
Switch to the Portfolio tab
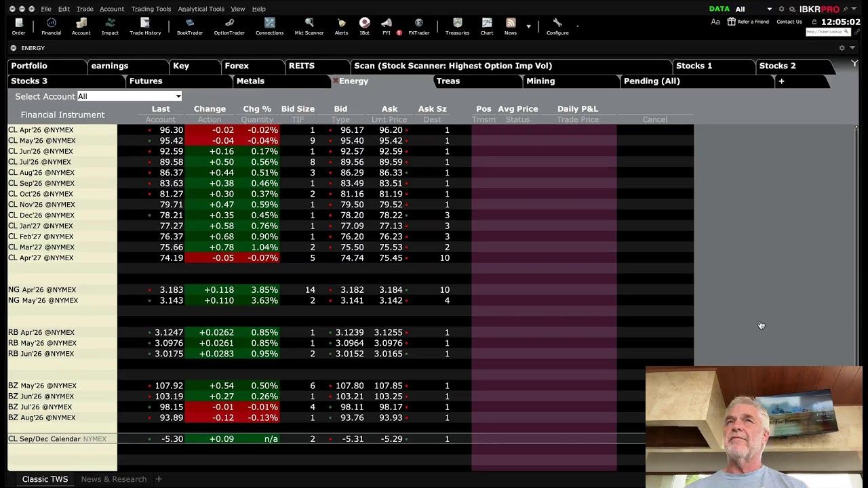tap(47, 66)
